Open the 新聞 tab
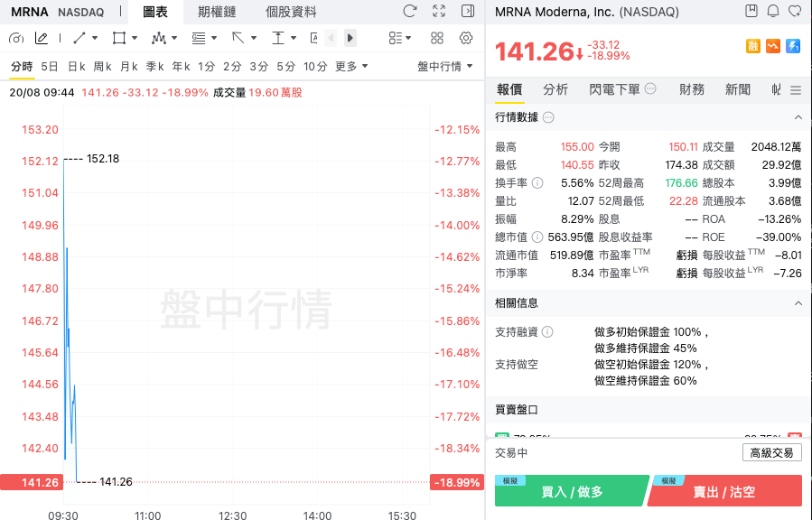This screenshot has width=812, height=520. [x=738, y=90]
